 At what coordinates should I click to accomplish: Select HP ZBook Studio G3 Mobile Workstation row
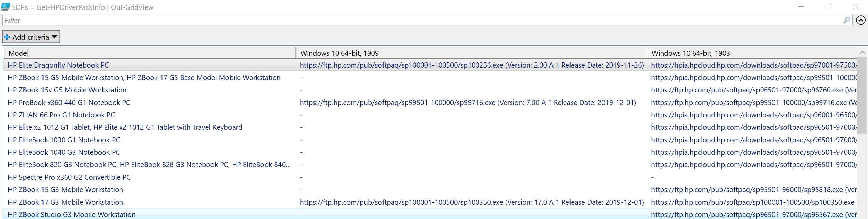(x=72, y=215)
